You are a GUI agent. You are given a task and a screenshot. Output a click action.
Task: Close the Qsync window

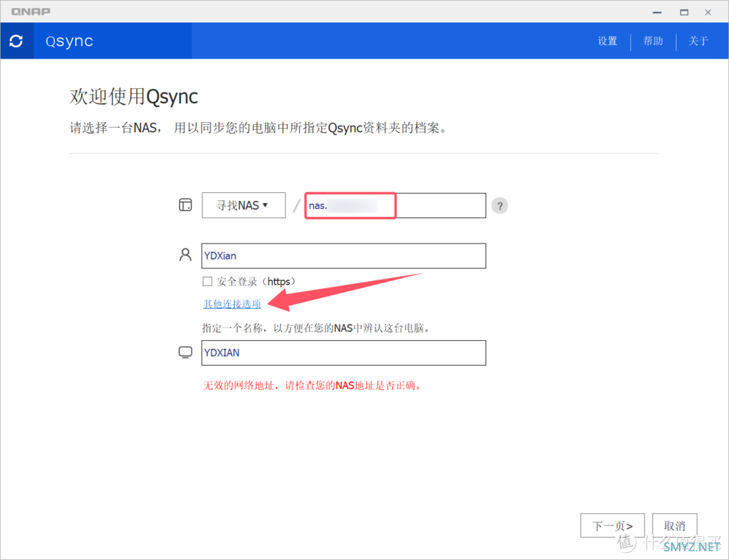[x=708, y=13]
